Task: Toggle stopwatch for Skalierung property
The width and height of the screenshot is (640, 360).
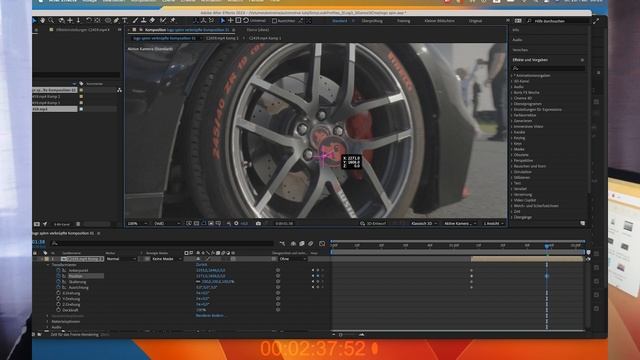Action: pos(58,282)
